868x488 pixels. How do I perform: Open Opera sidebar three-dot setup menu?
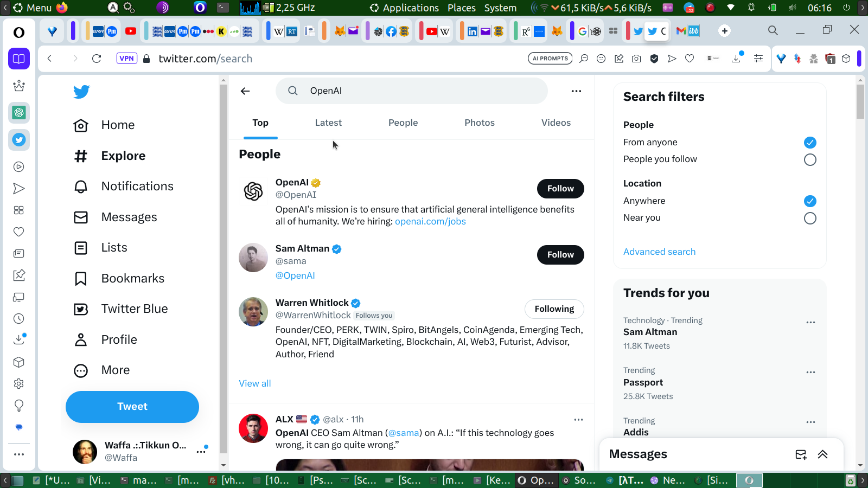(x=19, y=454)
